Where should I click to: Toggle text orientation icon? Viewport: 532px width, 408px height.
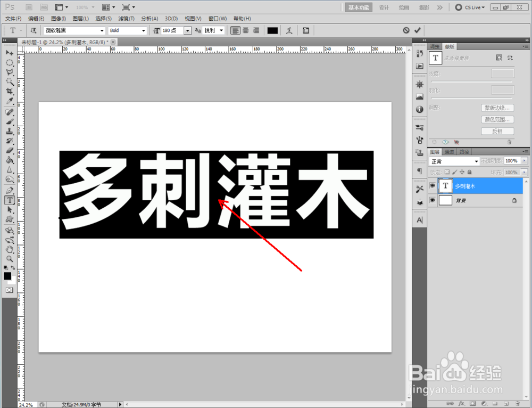33,30
